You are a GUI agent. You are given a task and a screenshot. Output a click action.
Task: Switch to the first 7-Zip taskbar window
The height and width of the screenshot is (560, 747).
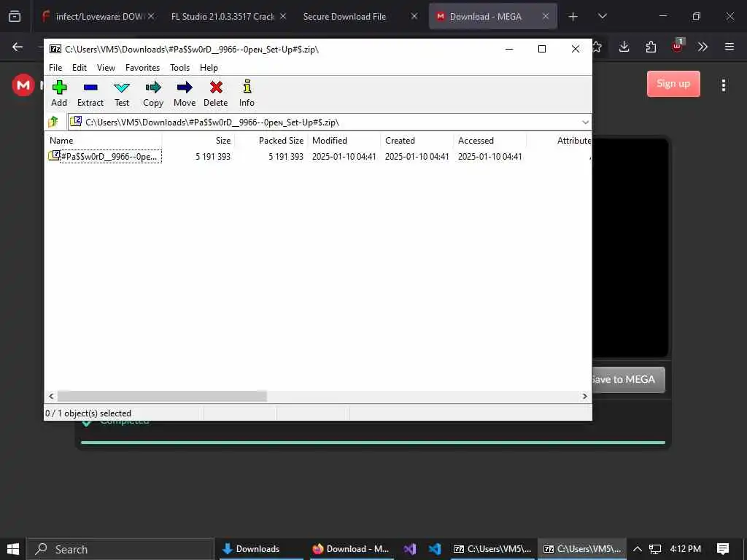(x=492, y=549)
